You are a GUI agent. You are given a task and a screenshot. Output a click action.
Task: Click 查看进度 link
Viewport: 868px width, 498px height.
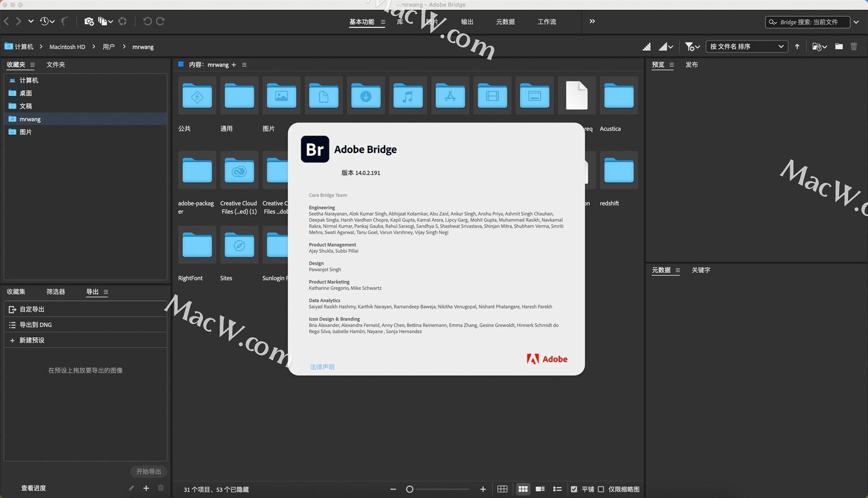tap(33, 488)
